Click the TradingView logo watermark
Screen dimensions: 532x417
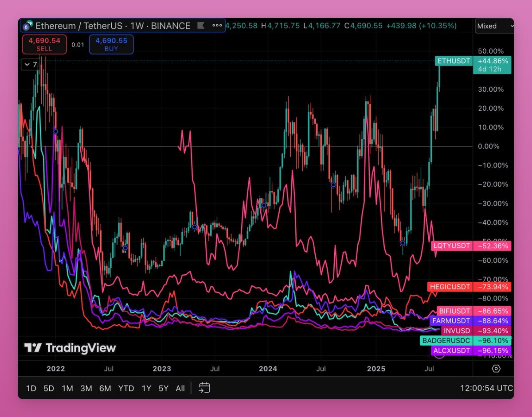[70, 348]
